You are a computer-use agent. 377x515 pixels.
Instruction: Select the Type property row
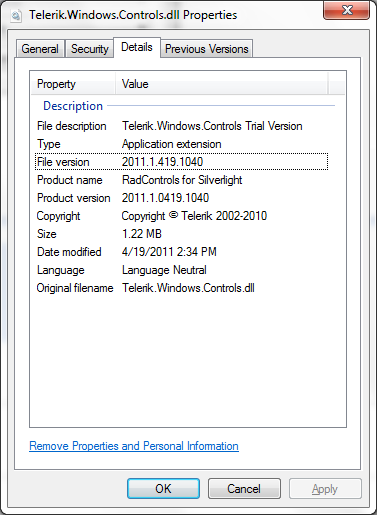click(182, 144)
